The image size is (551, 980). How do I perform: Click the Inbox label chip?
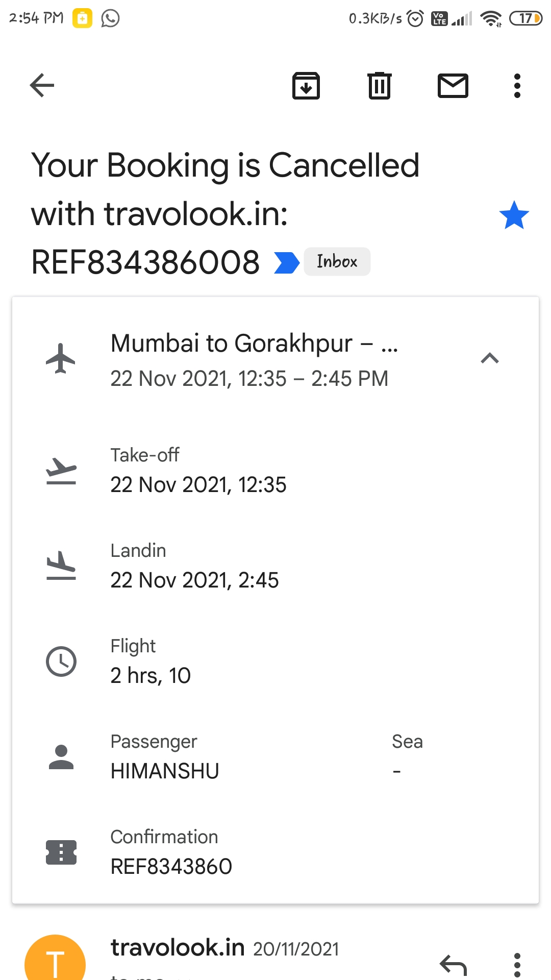[x=337, y=262]
